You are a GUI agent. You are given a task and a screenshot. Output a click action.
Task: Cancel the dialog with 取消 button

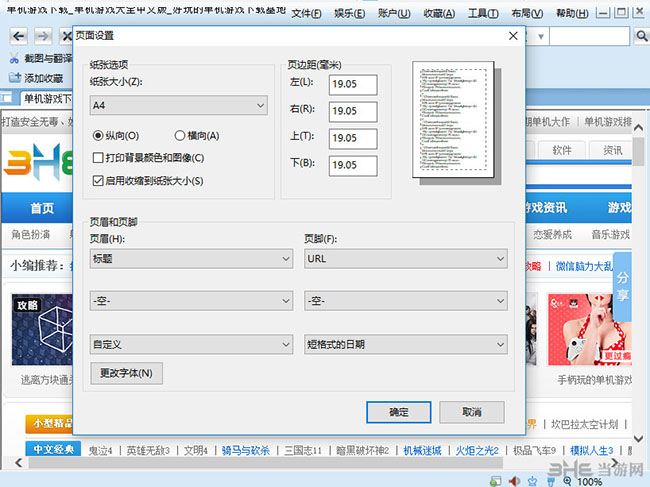click(472, 412)
